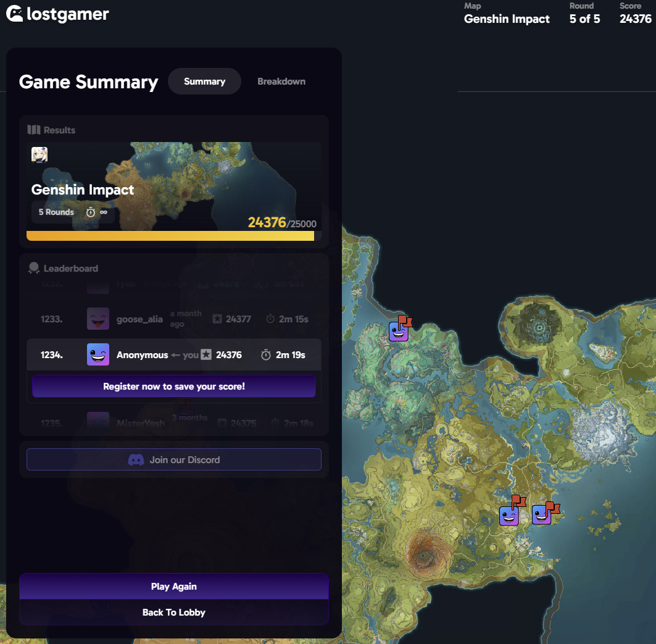The image size is (656, 644).
Task: Click the Game Summary heading
Action: click(89, 82)
